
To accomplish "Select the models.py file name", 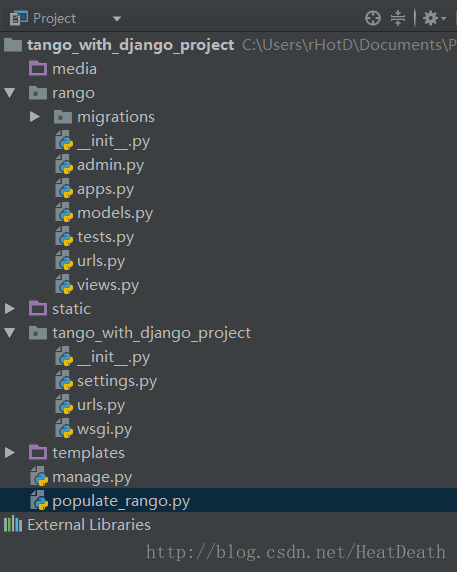I will pos(115,213).
